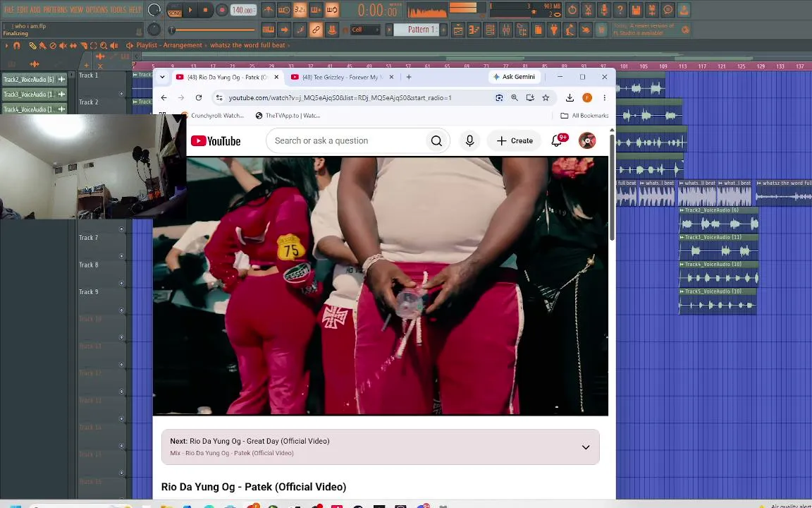Reload the YouTube page
Image resolution: width=812 pixels, height=508 pixels.
click(198, 97)
